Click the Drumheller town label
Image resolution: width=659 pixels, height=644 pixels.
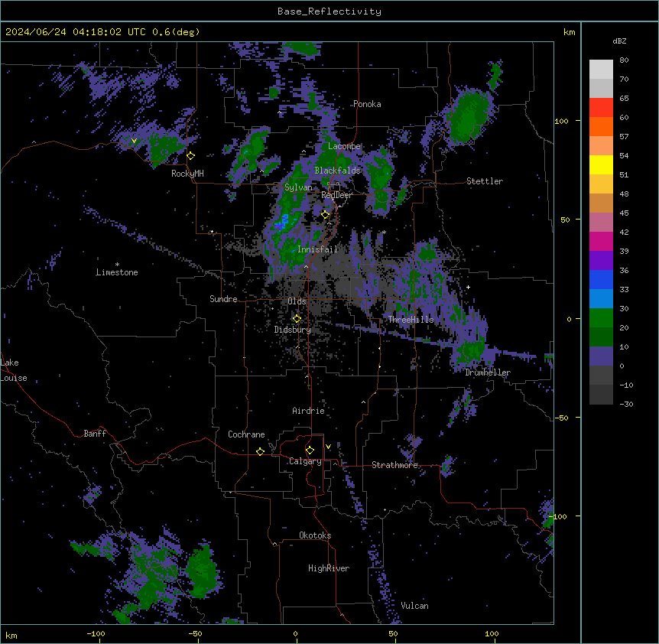click(x=488, y=372)
